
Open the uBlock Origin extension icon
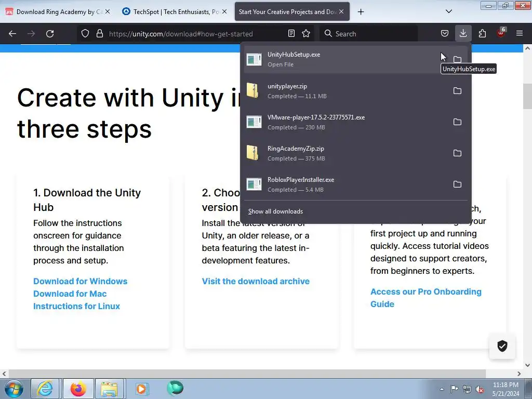coord(501,33)
